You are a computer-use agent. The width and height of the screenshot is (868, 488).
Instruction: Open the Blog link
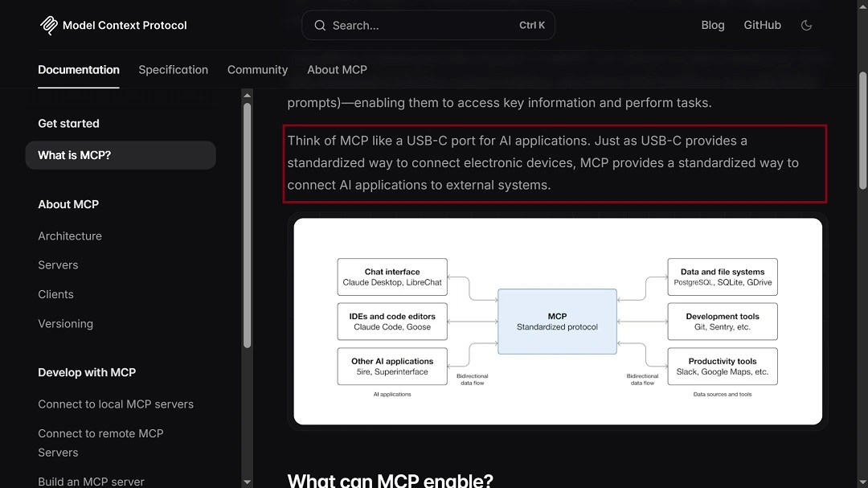pyautogui.click(x=712, y=25)
